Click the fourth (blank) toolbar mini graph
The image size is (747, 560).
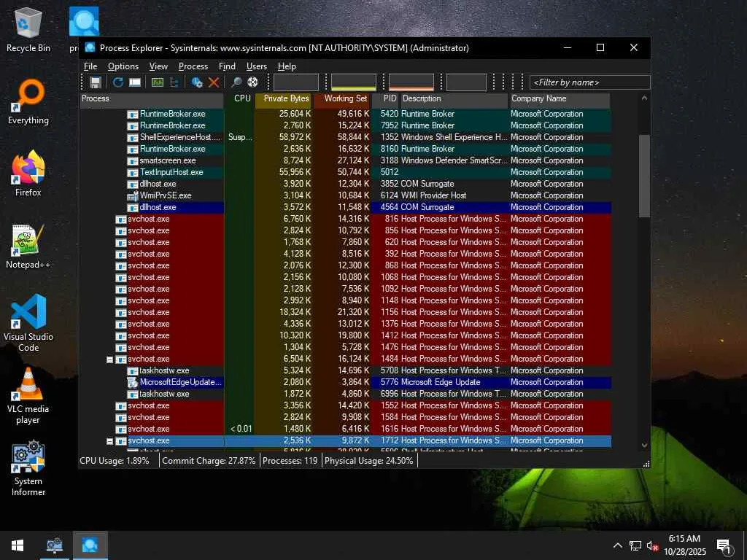coord(466,82)
